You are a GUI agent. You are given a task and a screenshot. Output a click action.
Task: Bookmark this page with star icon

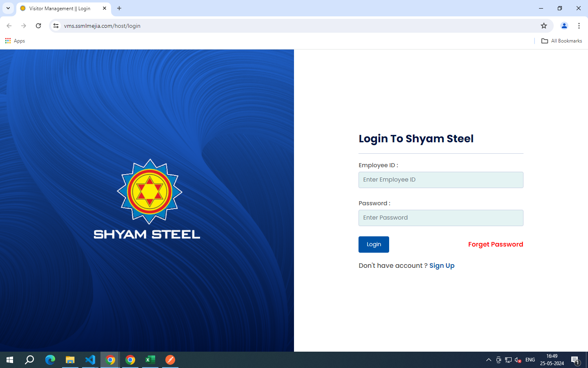pyautogui.click(x=543, y=26)
